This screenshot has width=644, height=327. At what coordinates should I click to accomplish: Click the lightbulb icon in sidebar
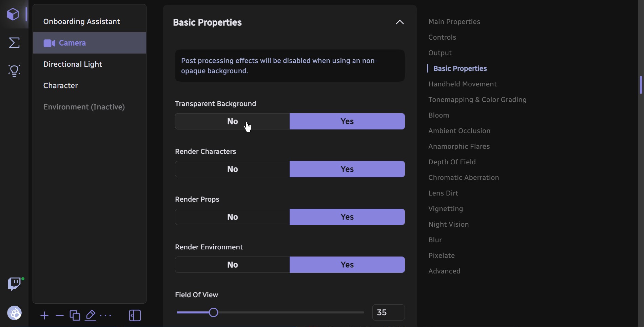point(14,70)
